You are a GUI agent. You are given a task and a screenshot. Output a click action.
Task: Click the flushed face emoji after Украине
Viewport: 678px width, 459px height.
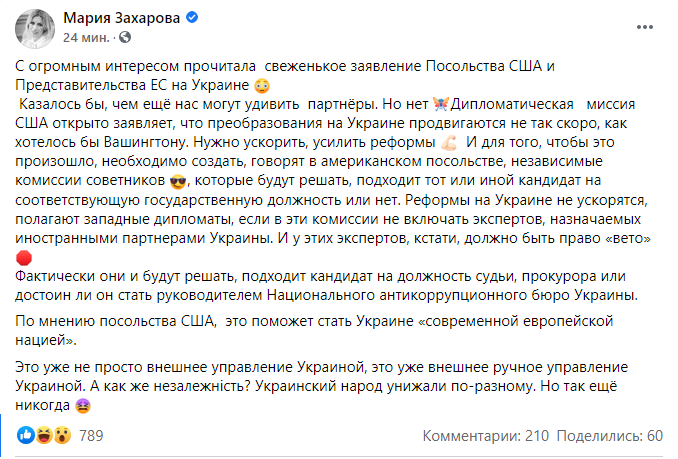262,86
